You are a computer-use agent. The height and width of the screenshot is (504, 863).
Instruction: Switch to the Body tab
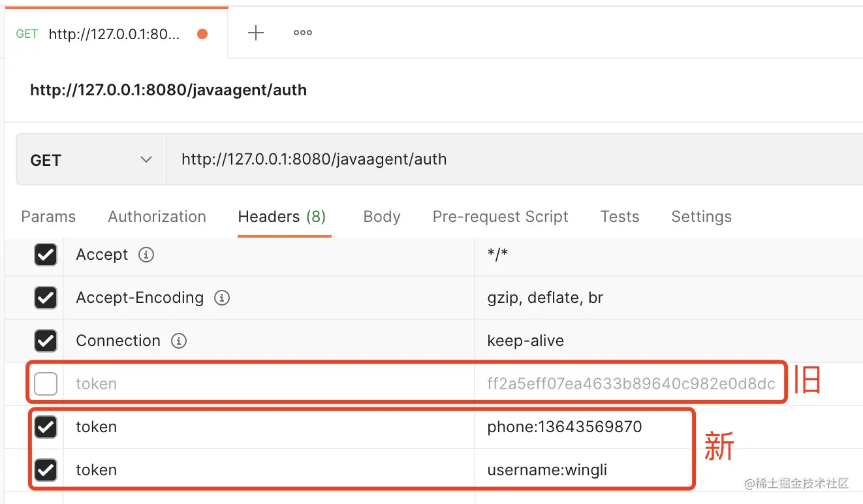pos(382,217)
